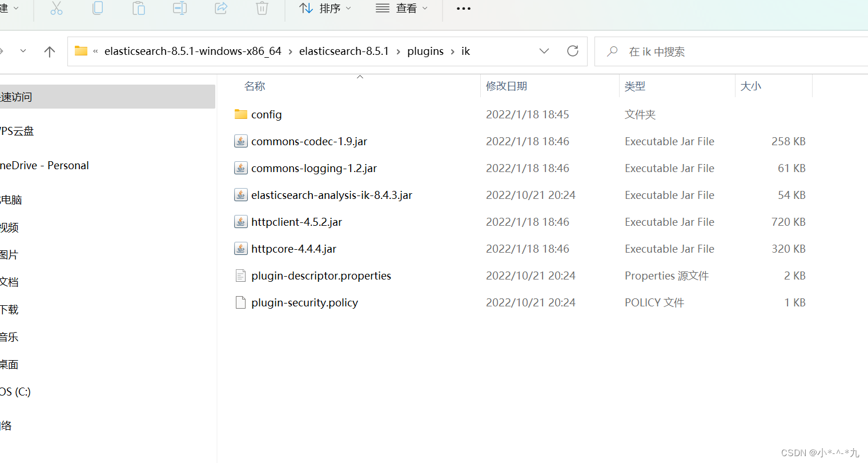
Task: Open 此电脑 entry in sidebar
Action: pyautogui.click(x=11, y=199)
